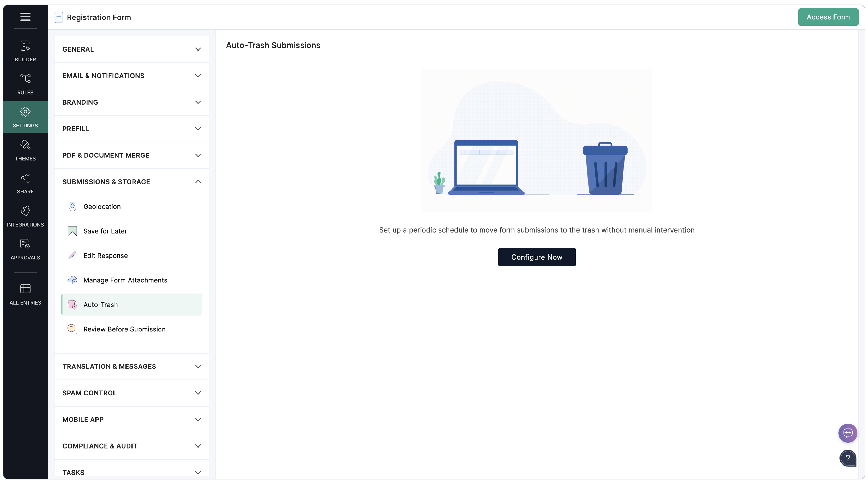Open the Integrations panel

click(x=25, y=216)
